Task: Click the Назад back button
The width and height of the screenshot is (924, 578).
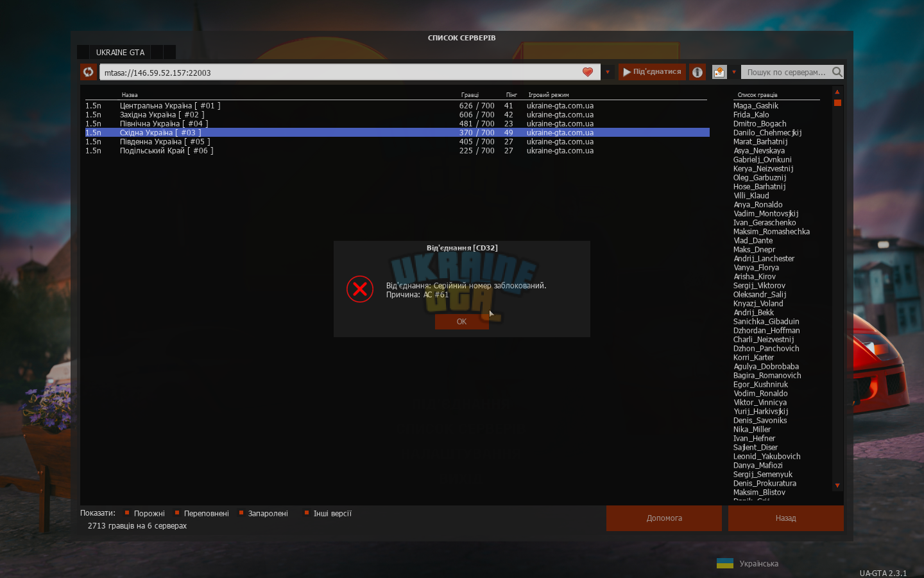Action: pyautogui.click(x=786, y=518)
